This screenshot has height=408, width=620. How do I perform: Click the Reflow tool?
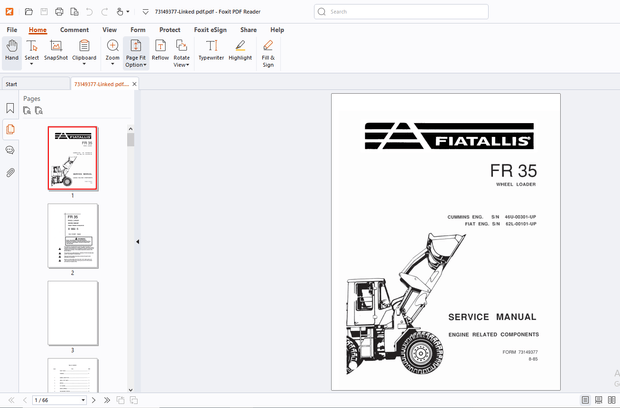[x=160, y=50]
